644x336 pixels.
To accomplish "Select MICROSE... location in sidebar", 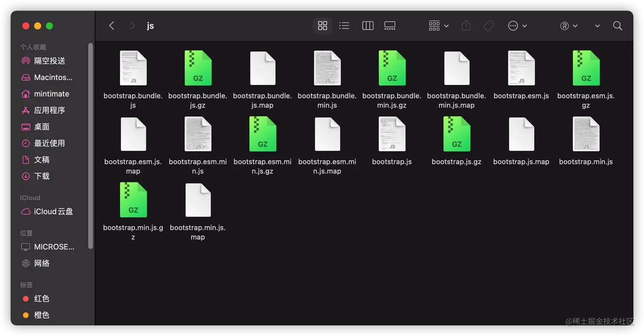I will tap(47, 247).
